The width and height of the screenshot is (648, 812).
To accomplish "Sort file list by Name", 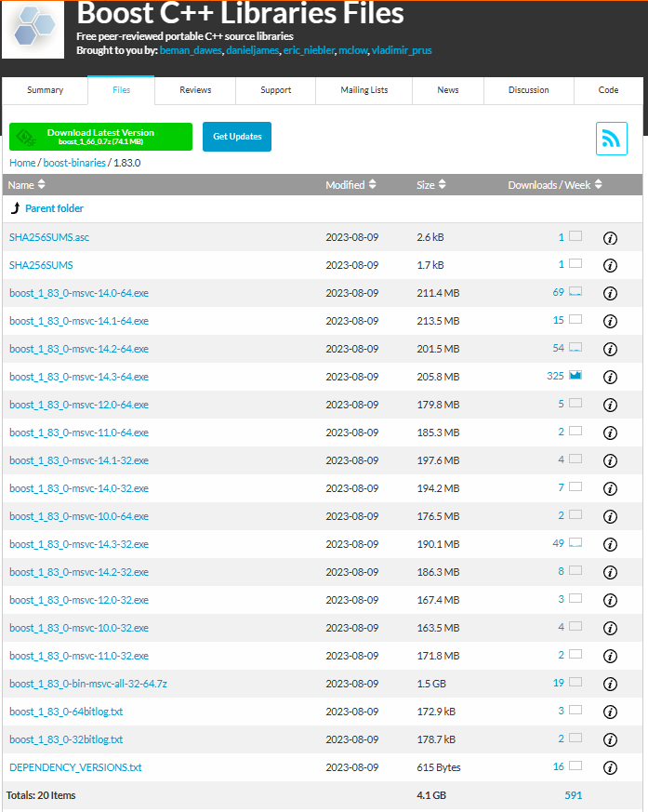I will 26,185.
